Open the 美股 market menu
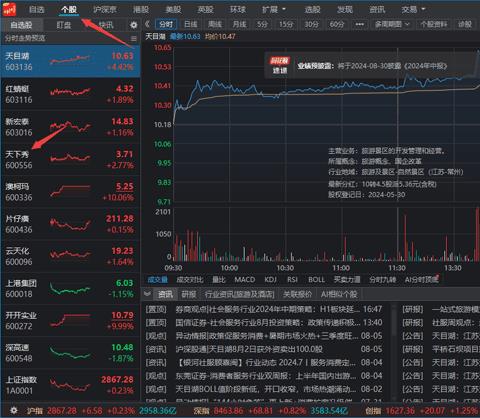 coord(173,9)
